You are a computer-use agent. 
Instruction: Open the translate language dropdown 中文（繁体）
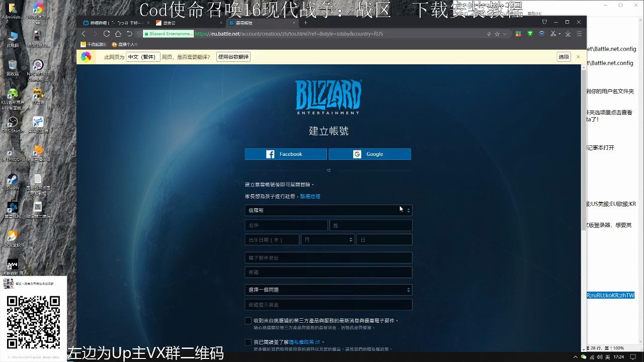(143, 57)
